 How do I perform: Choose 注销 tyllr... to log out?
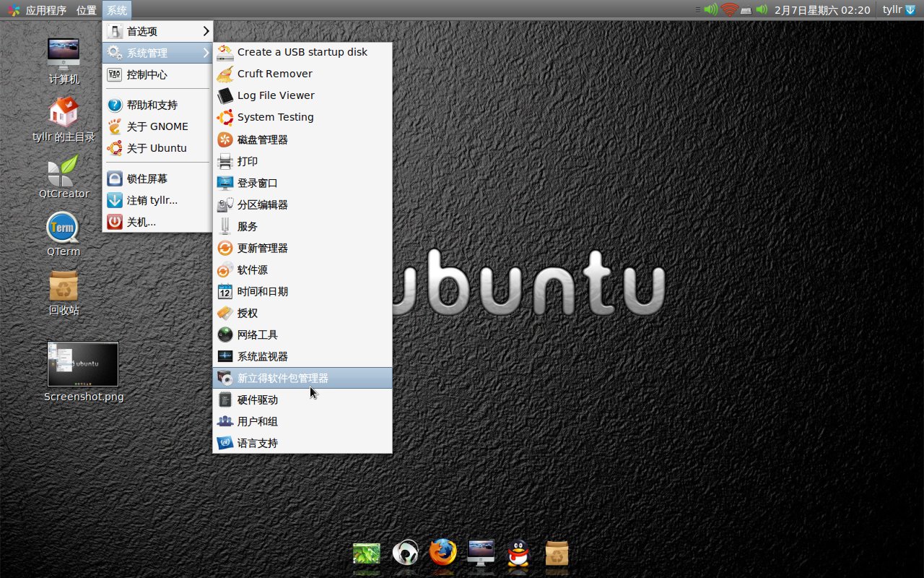pos(157,200)
